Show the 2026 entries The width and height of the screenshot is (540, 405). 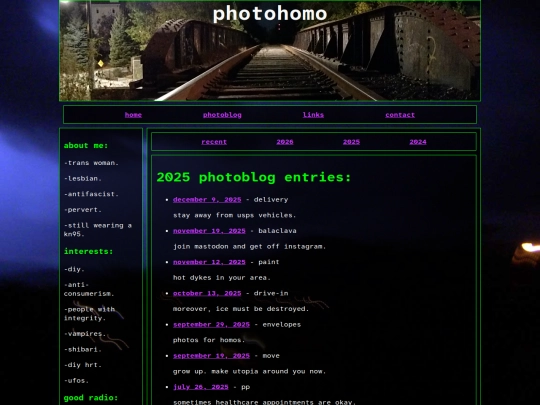285,142
